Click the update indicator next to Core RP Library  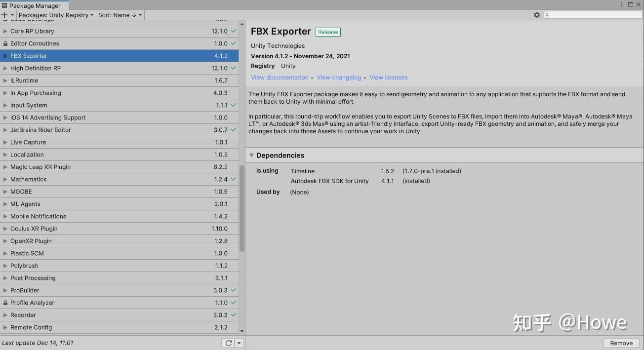pos(234,31)
